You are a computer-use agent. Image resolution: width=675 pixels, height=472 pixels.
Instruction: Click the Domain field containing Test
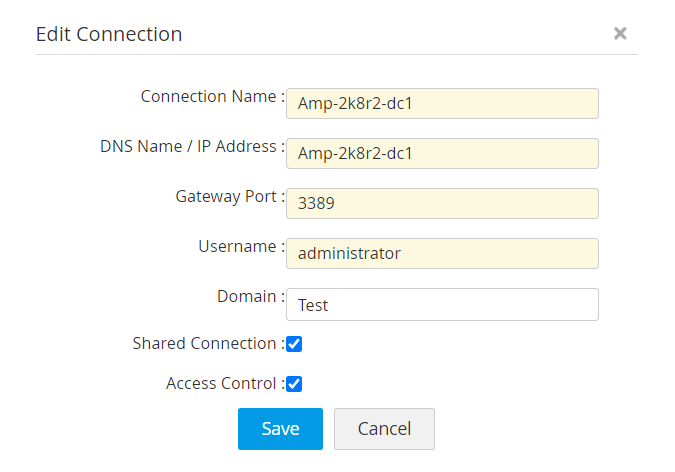(x=442, y=305)
